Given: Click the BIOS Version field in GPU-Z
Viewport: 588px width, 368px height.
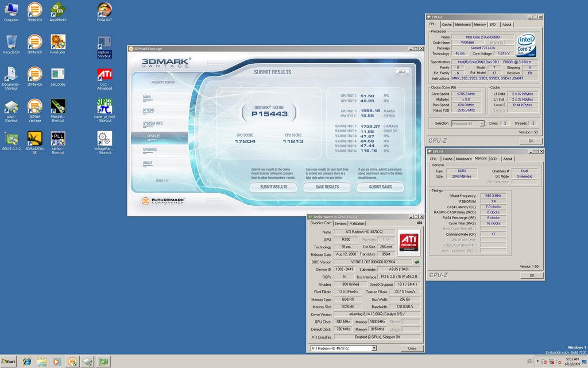Looking at the screenshot, I should (373, 262).
